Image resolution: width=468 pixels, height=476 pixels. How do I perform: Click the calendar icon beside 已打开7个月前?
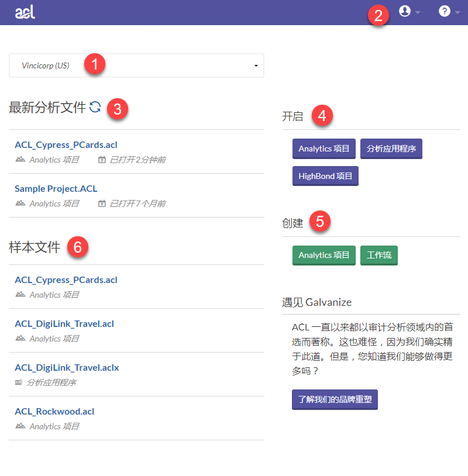[102, 203]
